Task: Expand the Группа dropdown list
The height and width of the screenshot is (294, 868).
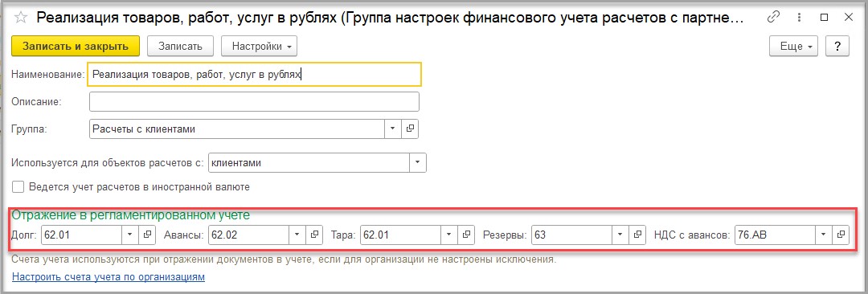Action: (x=392, y=129)
